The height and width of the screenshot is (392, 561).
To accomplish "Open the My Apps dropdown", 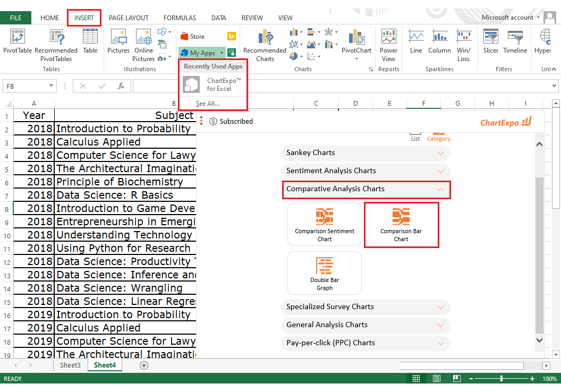I will [202, 53].
